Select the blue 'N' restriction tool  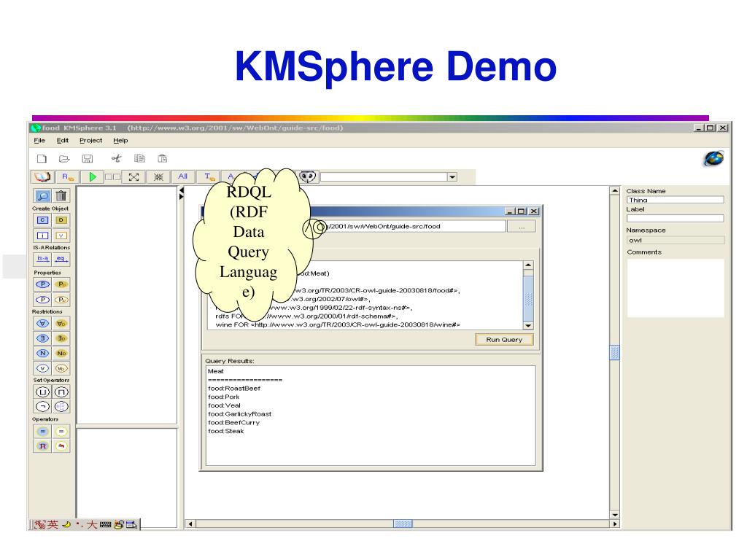point(42,353)
